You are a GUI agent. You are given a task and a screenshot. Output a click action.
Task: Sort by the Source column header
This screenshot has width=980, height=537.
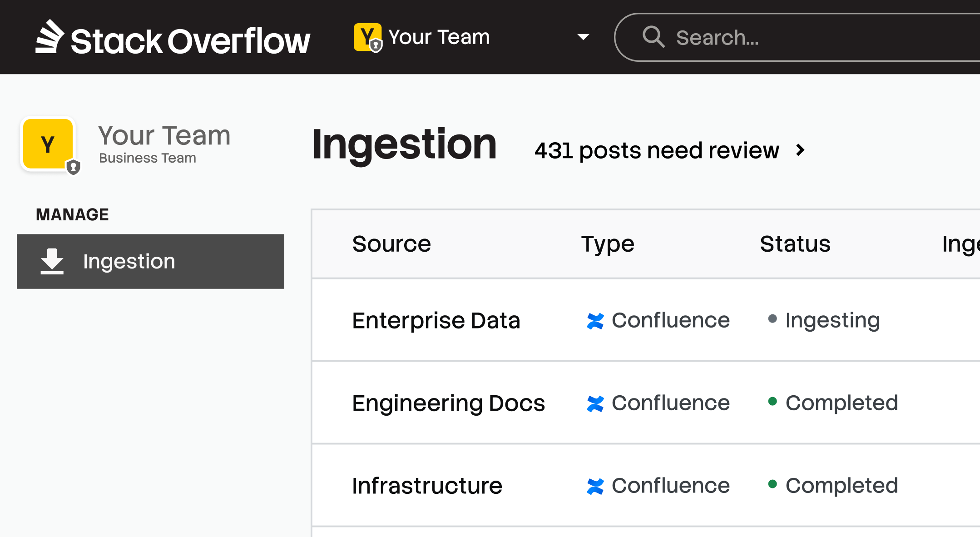tap(391, 244)
